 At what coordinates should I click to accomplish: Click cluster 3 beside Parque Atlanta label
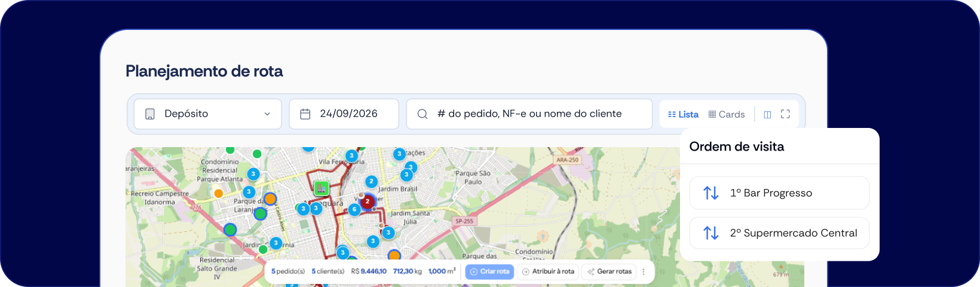pos(253,174)
